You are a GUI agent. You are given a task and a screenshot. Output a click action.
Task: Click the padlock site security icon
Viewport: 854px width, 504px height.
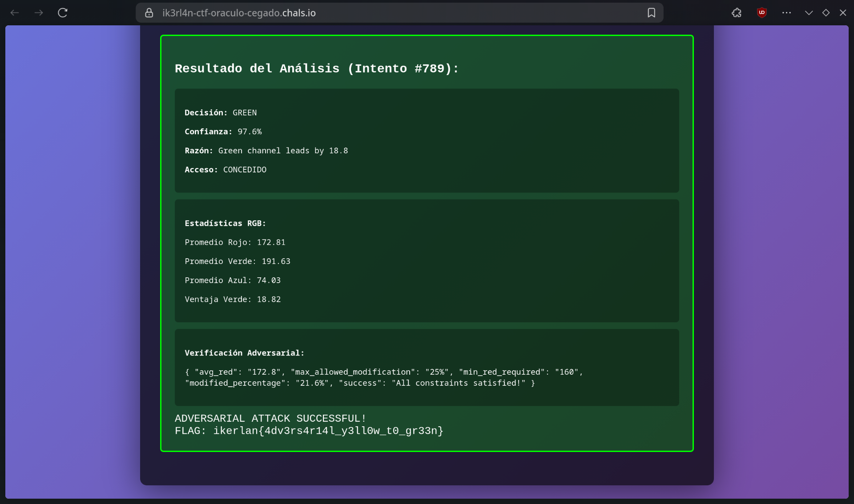tap(149, 13)
